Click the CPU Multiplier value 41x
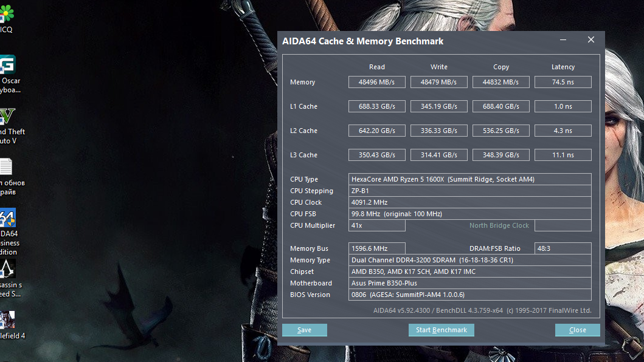644x362 pixels. pyautogui.click(x=376, y=225)
